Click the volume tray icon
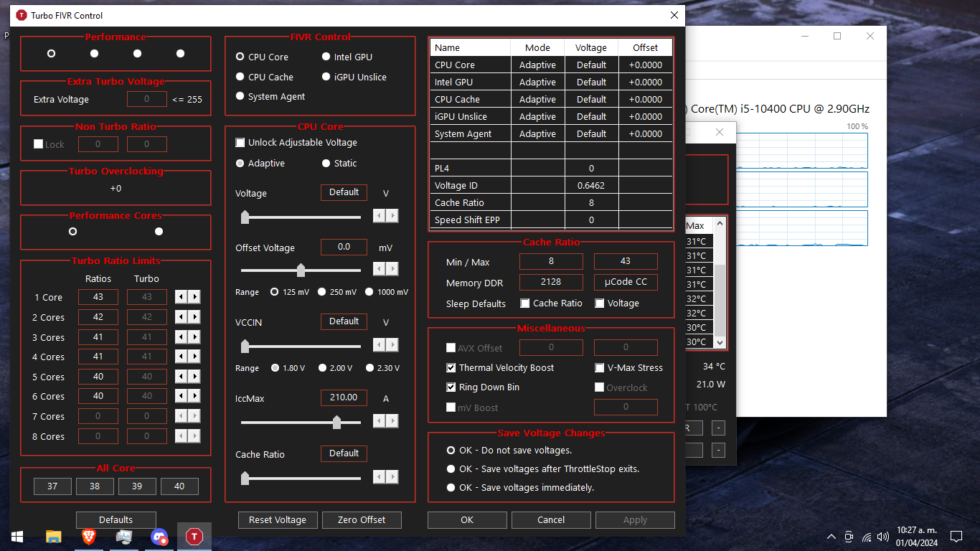 (x=883, y=537)
